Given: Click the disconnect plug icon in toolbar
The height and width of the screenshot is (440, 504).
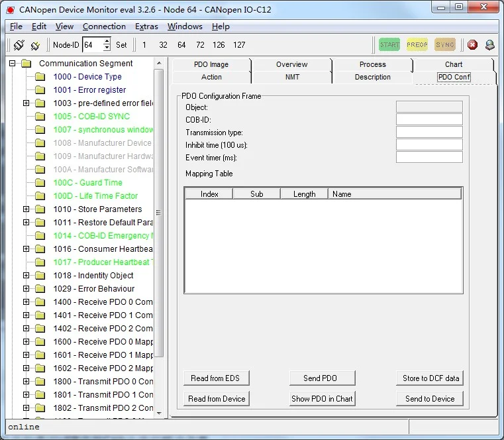Looking at the screenshot, I should (35, 45).
